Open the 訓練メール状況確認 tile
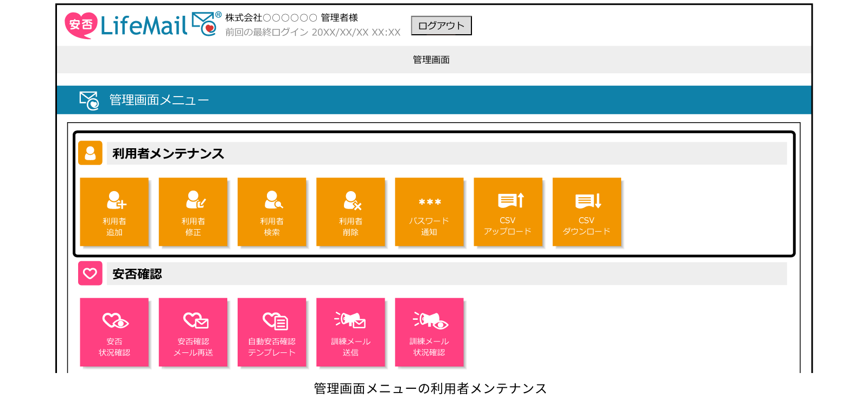868x398 pixels. coord(429,332)
